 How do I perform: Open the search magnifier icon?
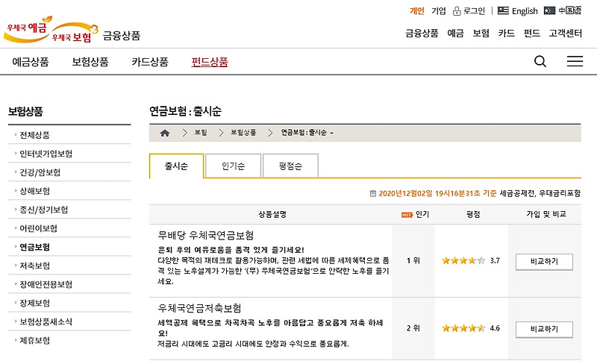pyautogui.click(x=540, y=61)
